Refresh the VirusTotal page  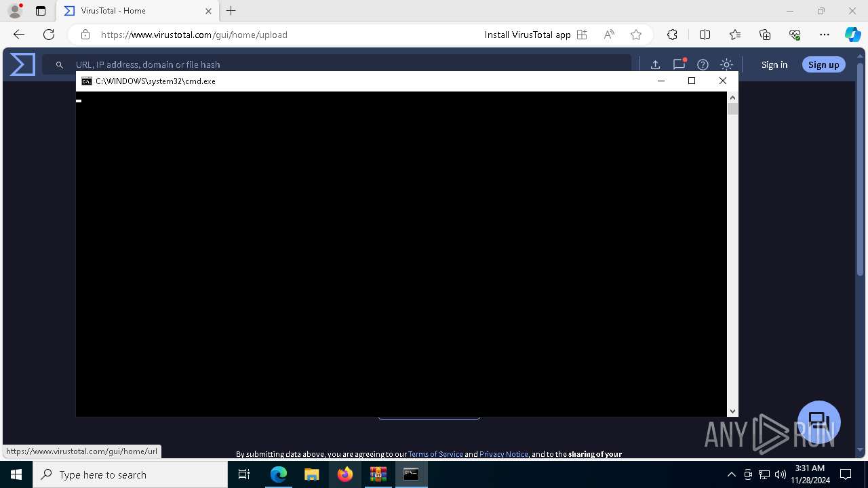point(49,35)
